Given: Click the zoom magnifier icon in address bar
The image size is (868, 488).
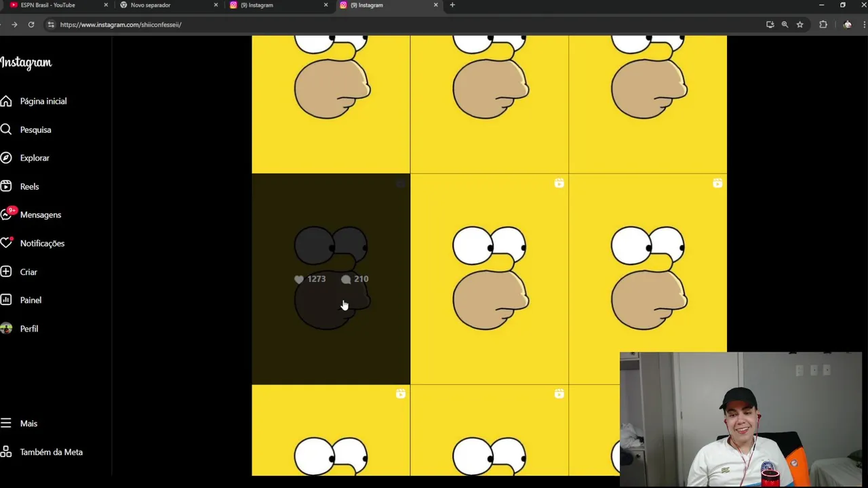Looking at the screenshot, I should pyautogui.click(x=785, y=24).
